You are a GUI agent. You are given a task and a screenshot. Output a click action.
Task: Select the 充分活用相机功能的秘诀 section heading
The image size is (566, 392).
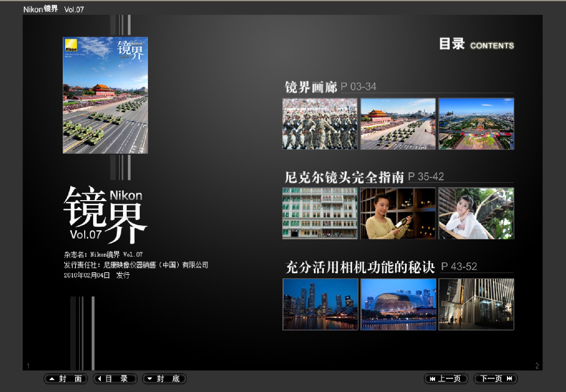tap(360, 267)
